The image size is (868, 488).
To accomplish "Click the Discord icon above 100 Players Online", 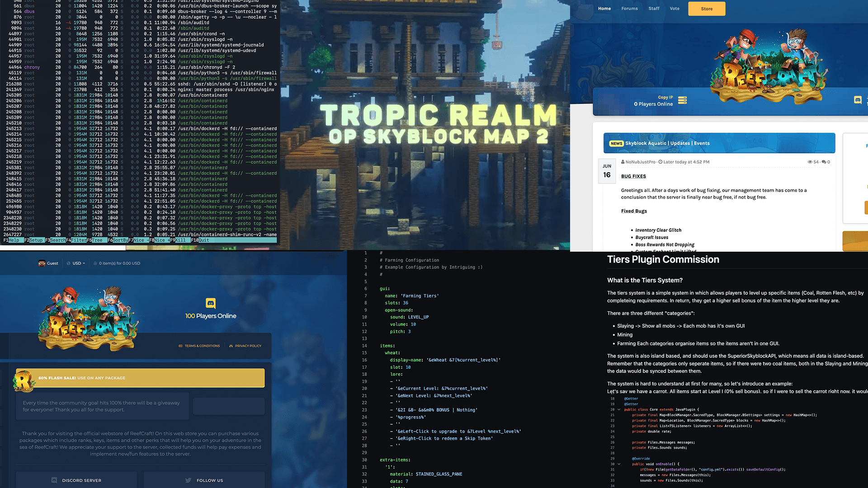I will tap(211, 303).
